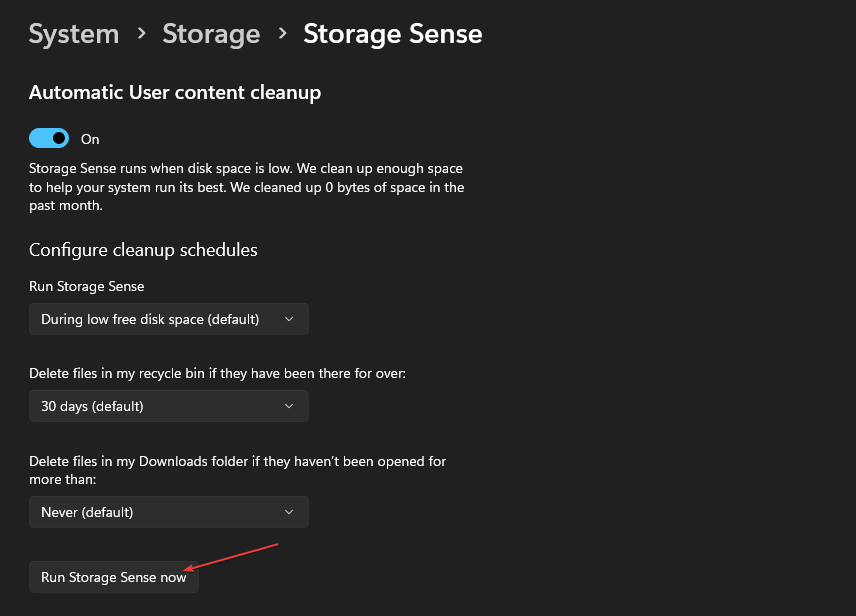Screen dimensions: 856x616
Task: Click the "Automatic User content cleanup" heading
Action: pos(174,92)
